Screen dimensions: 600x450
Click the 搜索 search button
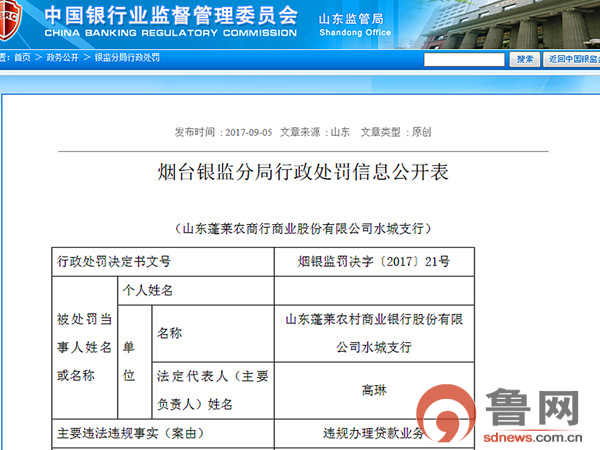[525, 60]
